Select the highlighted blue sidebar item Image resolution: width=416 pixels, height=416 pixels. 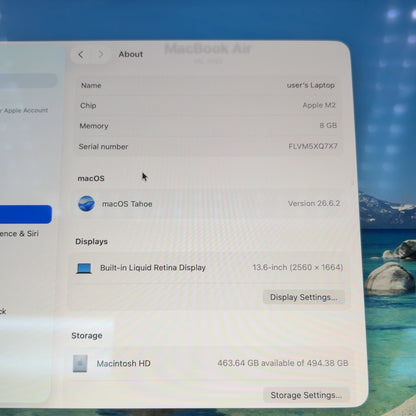coord(26,214)
